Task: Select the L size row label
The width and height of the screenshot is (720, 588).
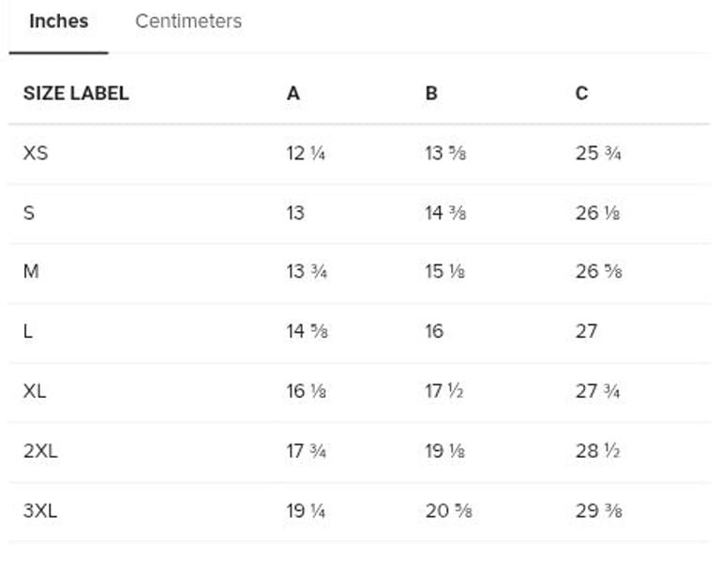Action: click(28, 331)
